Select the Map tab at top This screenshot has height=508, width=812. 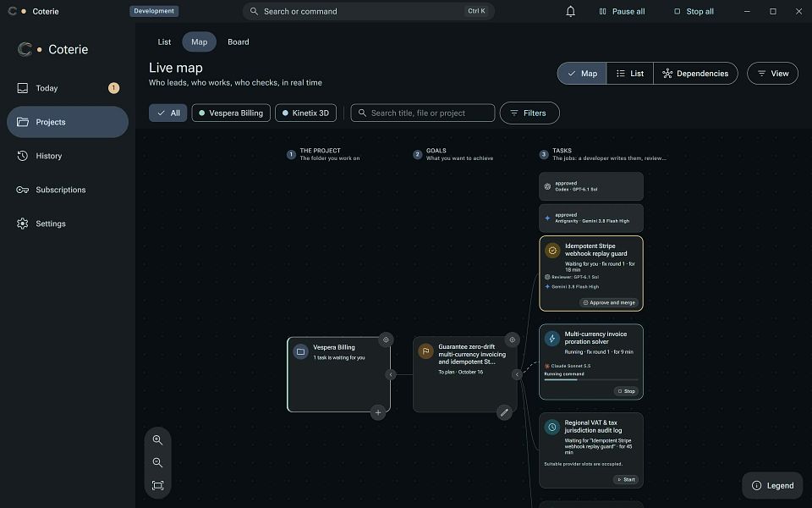coord(200,42)
